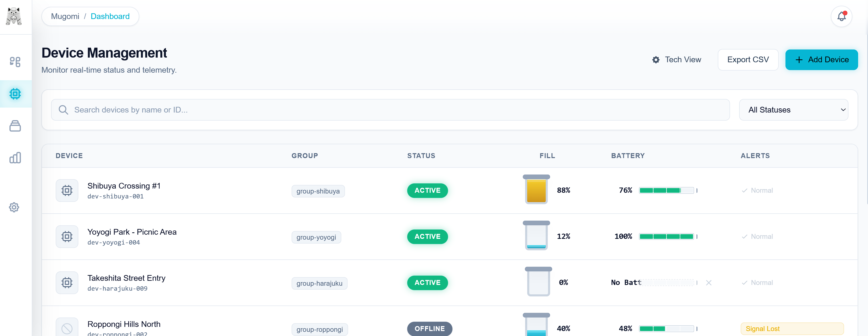
Task: Click the Signal Lost alert badge
Action: pos(792,329)
